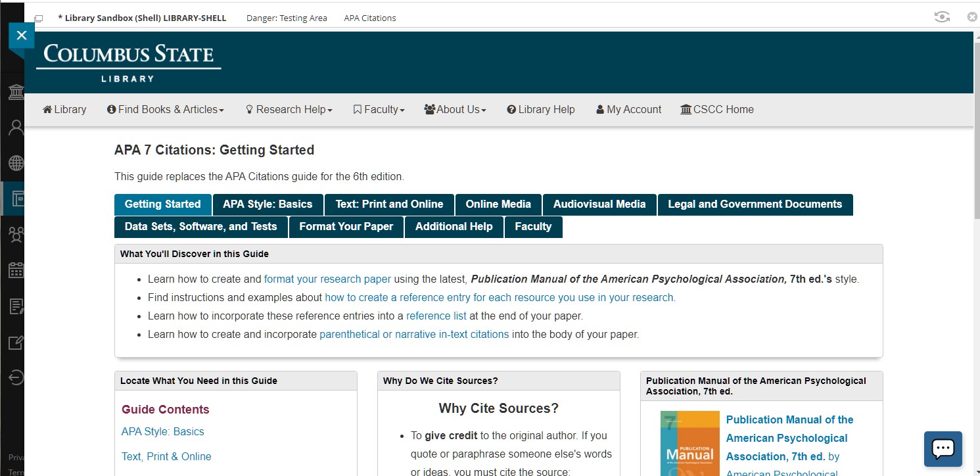This screenshot has height=476, width=980.
Task: Click the home icon next to Library
Action: click(47, 110)
